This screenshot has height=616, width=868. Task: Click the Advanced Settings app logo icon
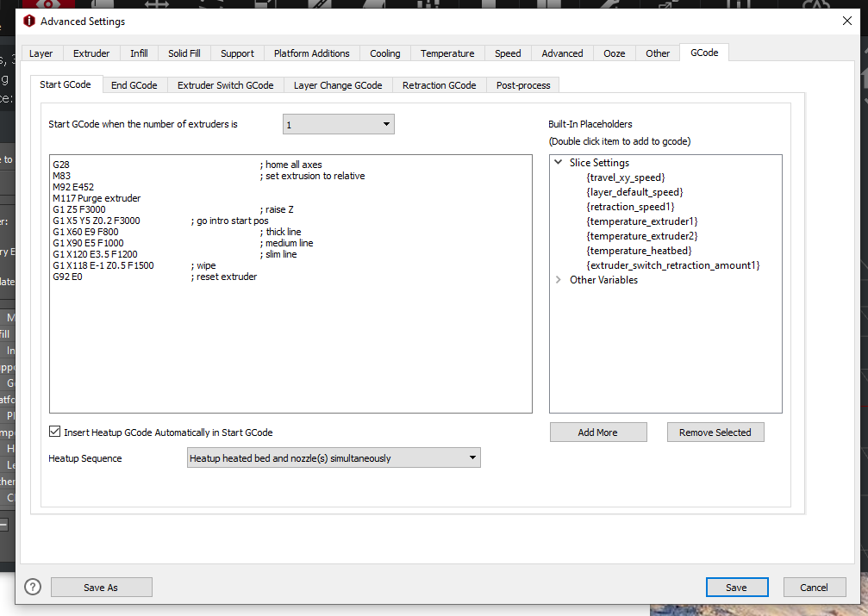(28, 21)
